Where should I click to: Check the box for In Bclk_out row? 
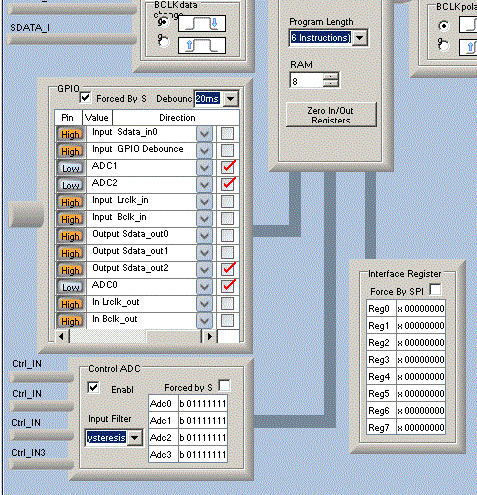[x=227, y=321]
